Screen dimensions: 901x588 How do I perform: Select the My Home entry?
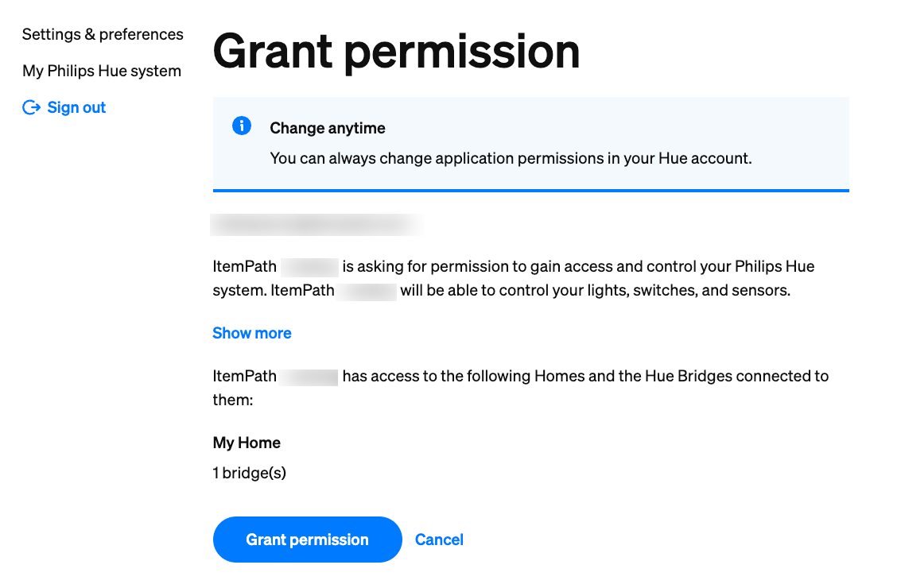pos(247,443)
